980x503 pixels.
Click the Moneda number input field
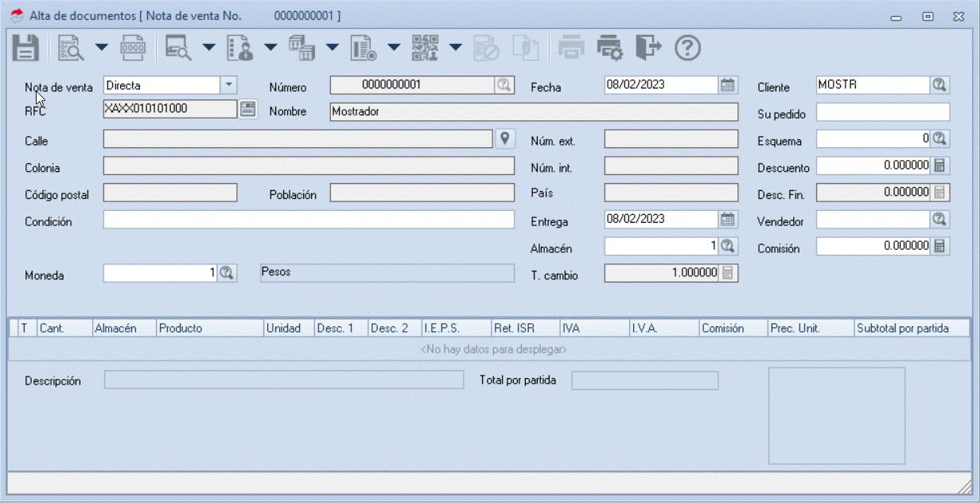coord(161,273)
